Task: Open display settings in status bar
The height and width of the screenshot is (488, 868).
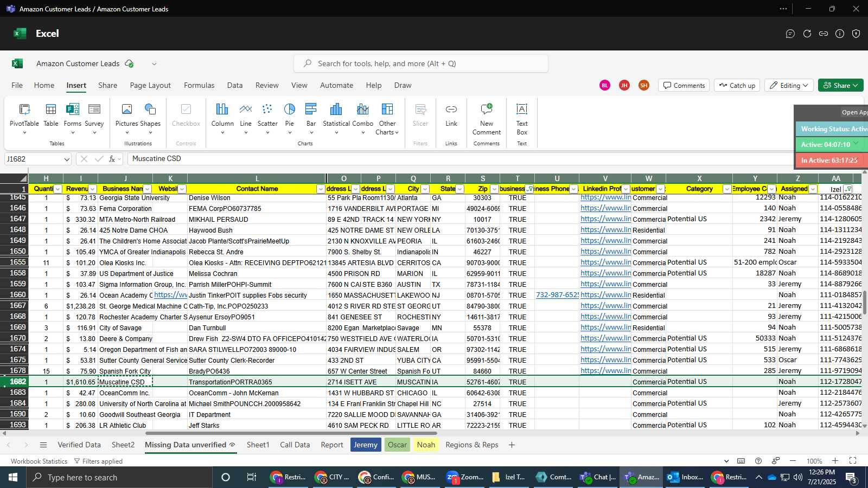Action: click(776, 461)
